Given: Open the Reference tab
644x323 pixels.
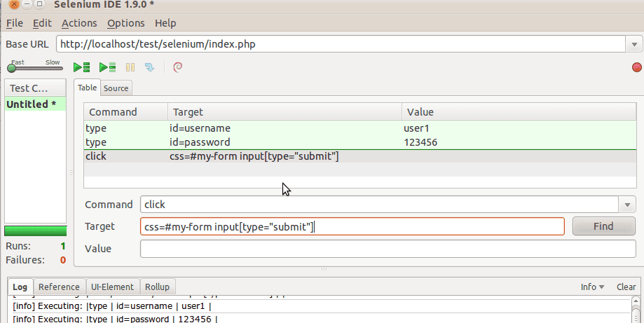Looking at the screenshot, I should 59,287.
